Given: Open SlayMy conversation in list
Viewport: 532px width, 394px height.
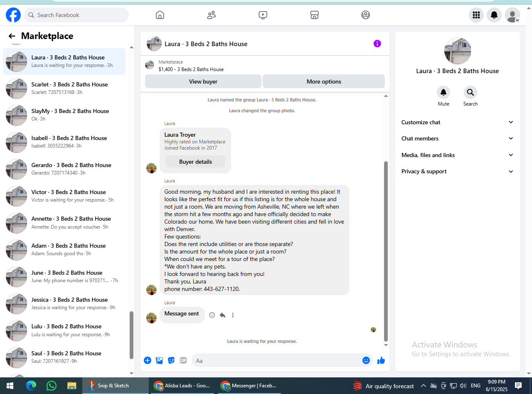Looking at the screenshot, I should coord(64,115).
